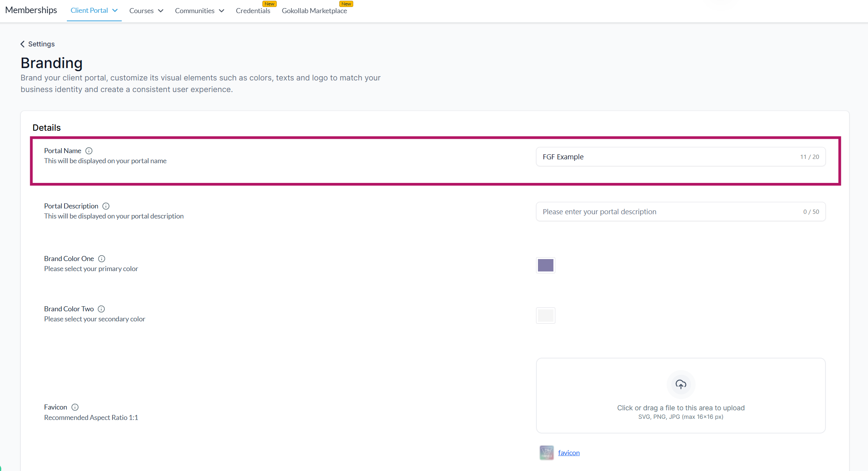
Task: Go back to Settings page
Action: (x=41, y=44)
